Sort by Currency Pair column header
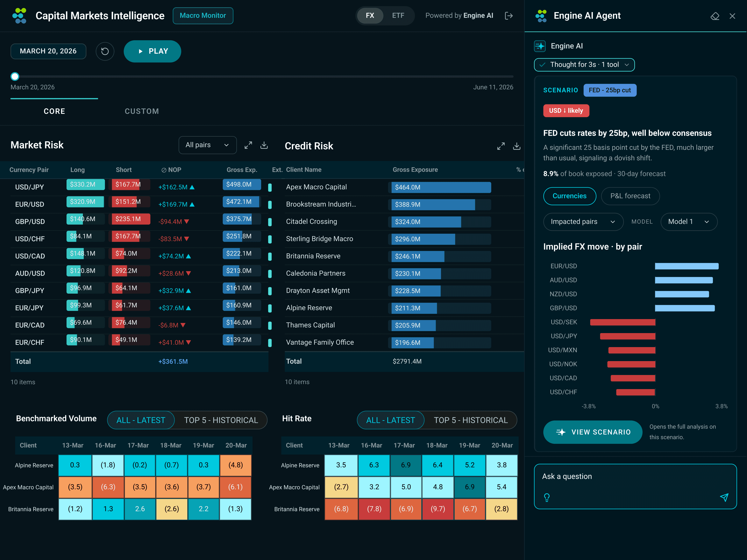This screenshot has height=560, width=747. point(29,170)
